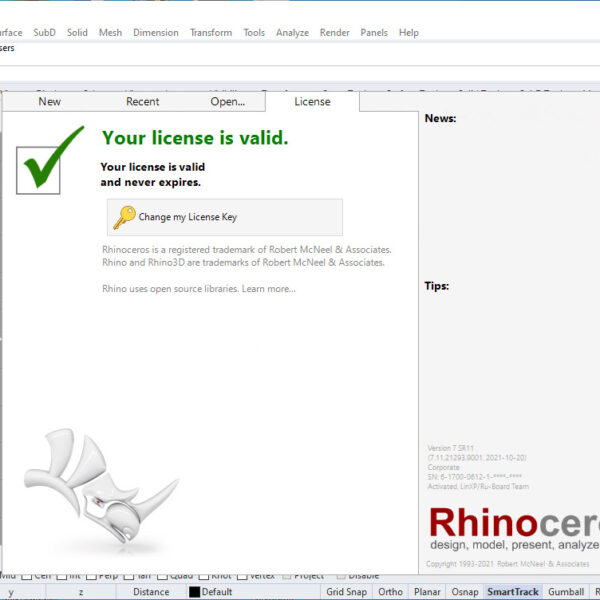Open the Tools menu
The width and height of the screenshot is (600, 600).
point(254,33)
